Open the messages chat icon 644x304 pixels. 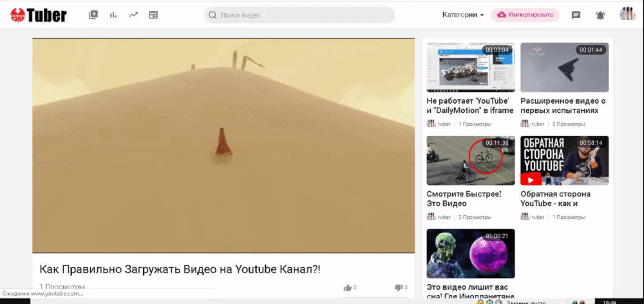point(576,15)
